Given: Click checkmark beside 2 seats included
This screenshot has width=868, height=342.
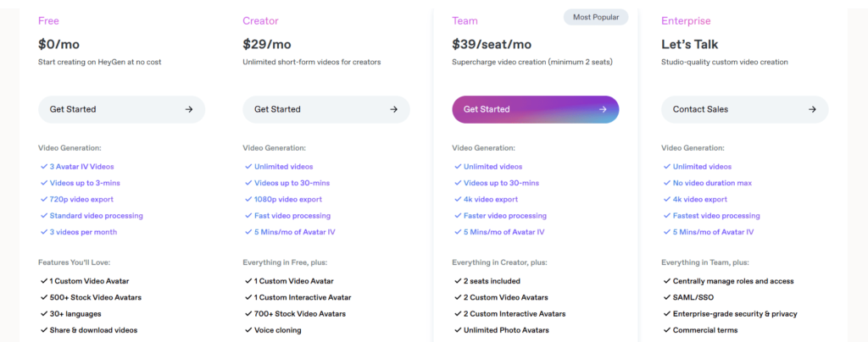Looking at the screenshot, I should click(458, 281).
